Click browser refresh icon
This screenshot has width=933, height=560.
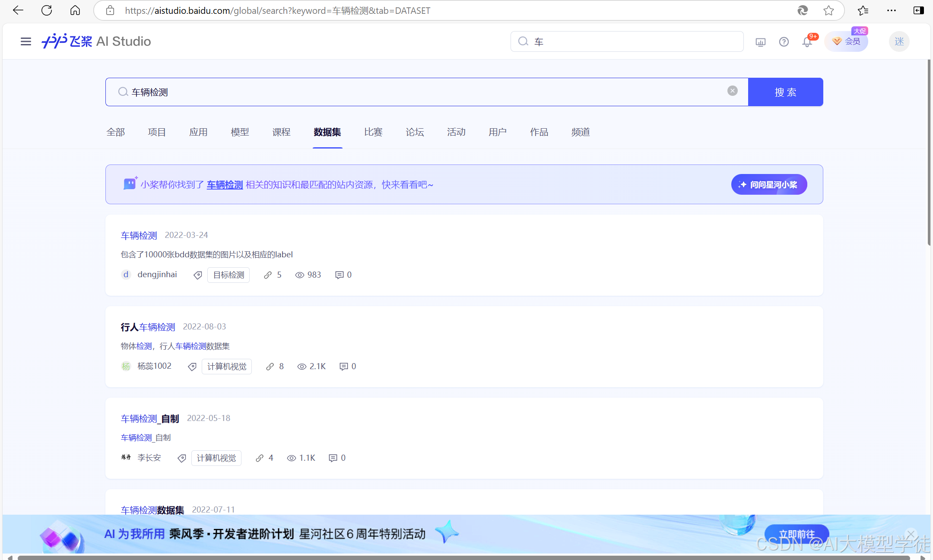click(x=47, y=10)
